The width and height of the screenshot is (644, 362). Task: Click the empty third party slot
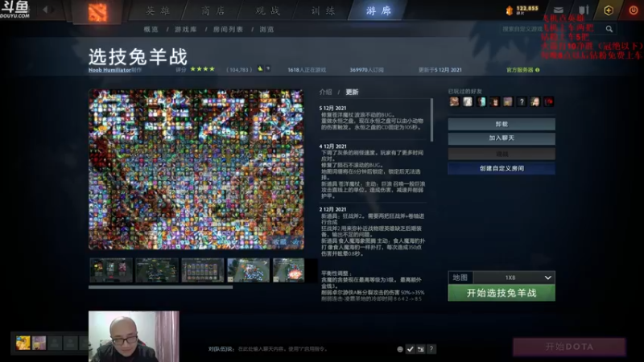point(55,343)
